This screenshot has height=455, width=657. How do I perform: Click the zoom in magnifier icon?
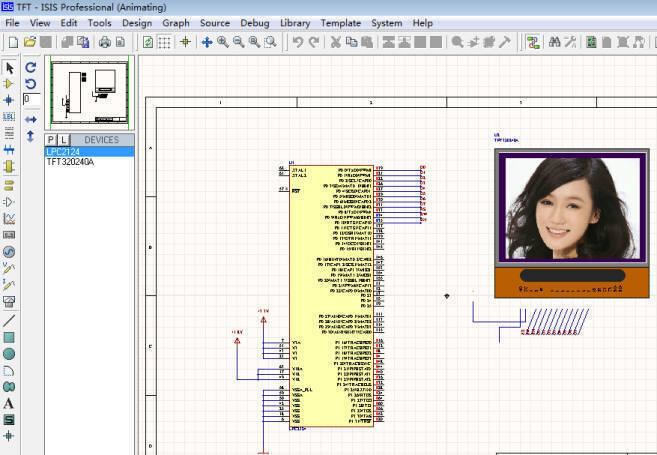click(223, 42)
